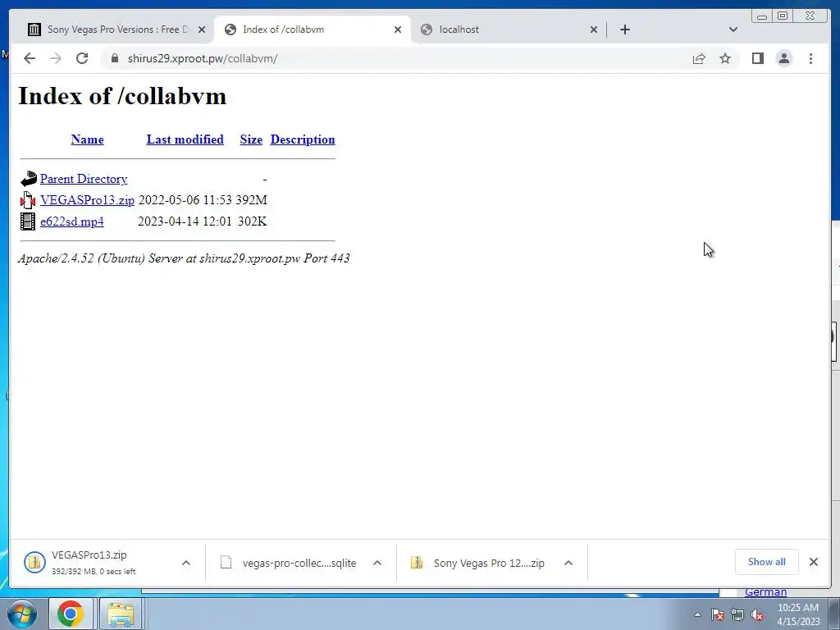
Task: Go back to the previous page
Action: pyautogui.click(x=30, y=58)
